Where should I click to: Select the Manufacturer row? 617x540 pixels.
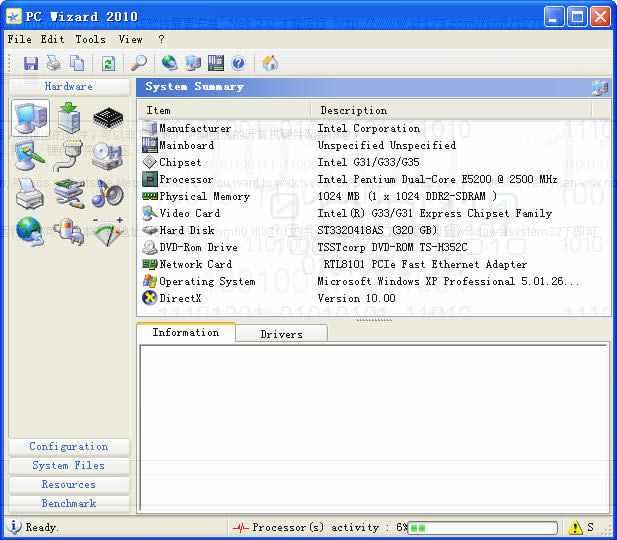(374, 128)
